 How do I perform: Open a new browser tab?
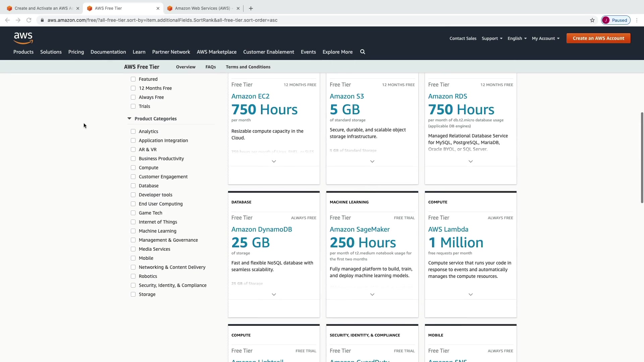click(251, 8)
